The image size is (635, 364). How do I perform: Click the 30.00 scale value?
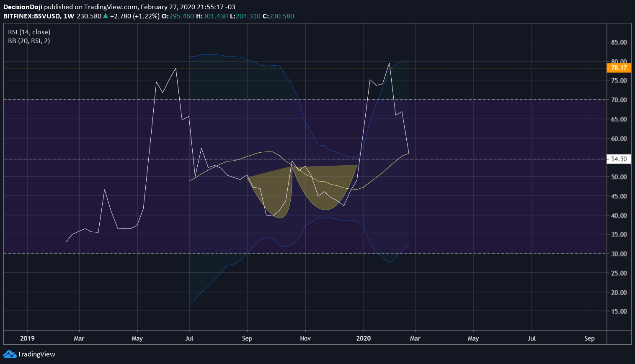[619, 254]
